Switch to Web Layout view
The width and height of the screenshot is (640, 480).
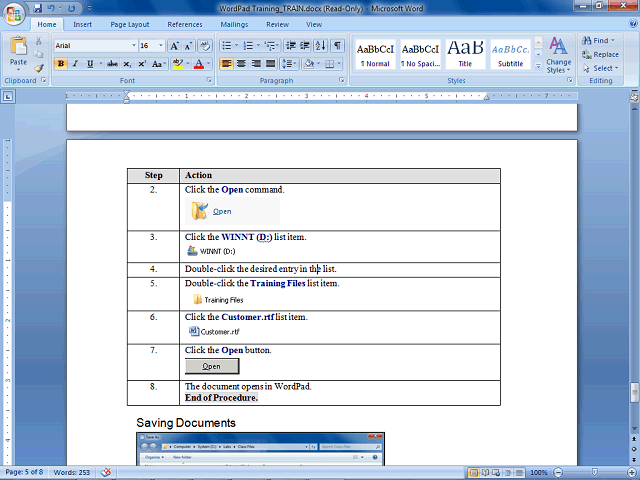pyautogui.click(x=496, y=473)
